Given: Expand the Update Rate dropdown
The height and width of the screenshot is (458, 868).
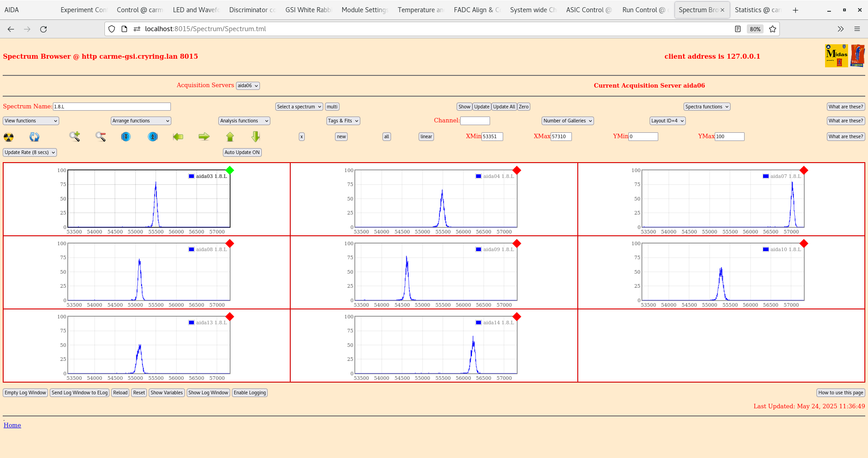Looking at the screenshot, I should (30, 153).
